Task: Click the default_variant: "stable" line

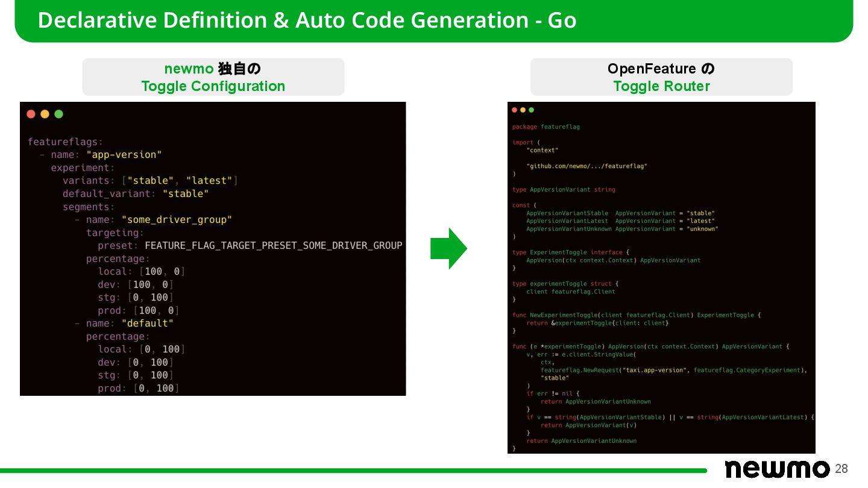Action: click(136, 194)
